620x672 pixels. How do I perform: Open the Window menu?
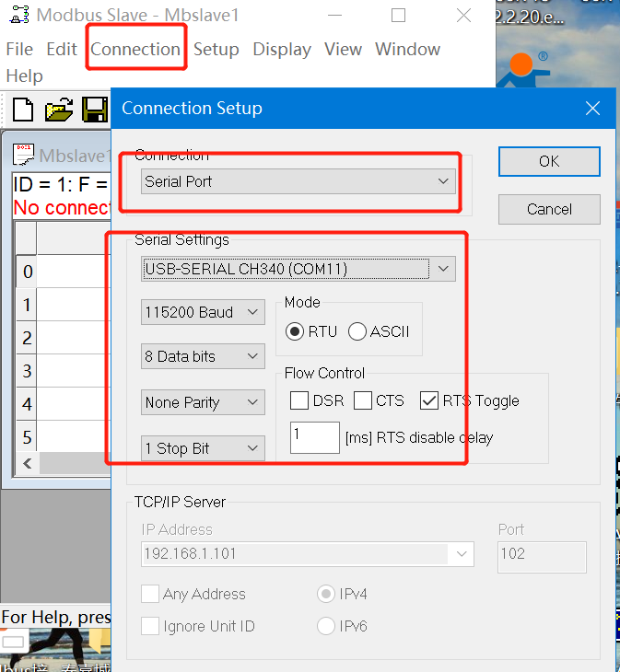[408, 50]
